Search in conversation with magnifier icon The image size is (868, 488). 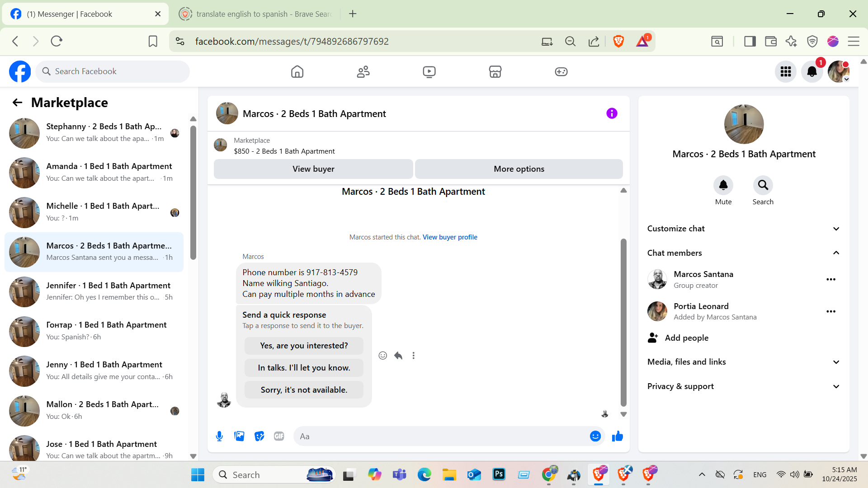tap(763, 185)
